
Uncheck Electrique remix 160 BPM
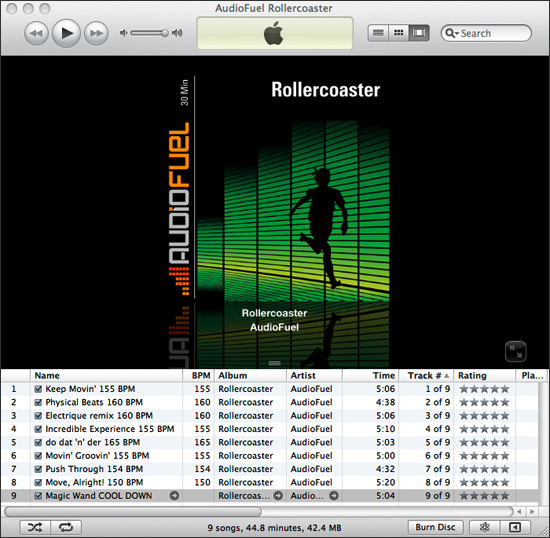click(38, 416)
